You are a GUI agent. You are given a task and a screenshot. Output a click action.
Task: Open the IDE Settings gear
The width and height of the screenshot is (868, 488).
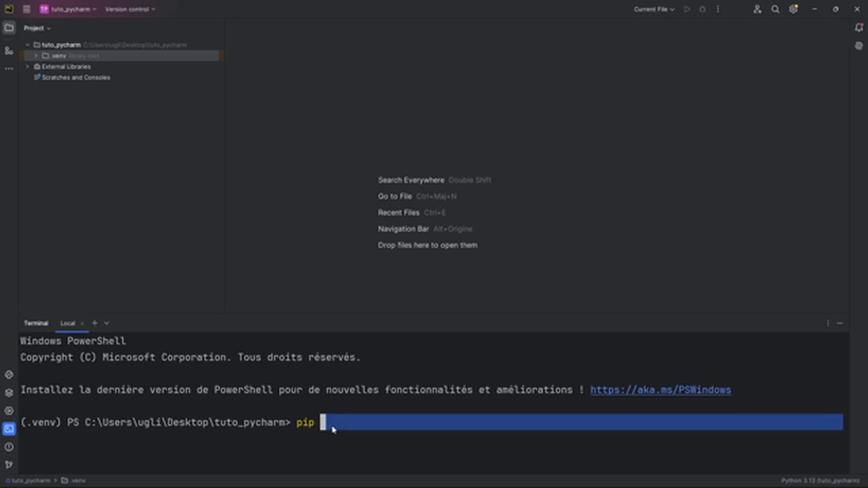click(x=793, y=9)
